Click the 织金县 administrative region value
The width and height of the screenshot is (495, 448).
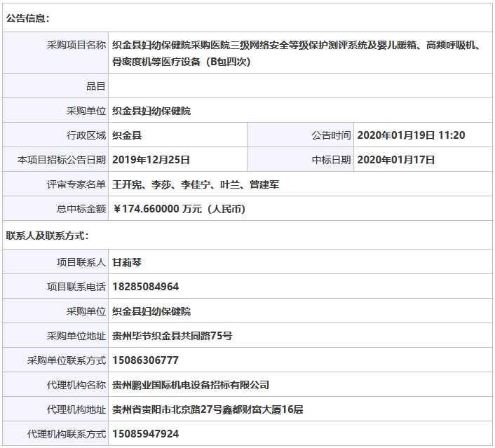pyautogui.click(x=127, y=135)
